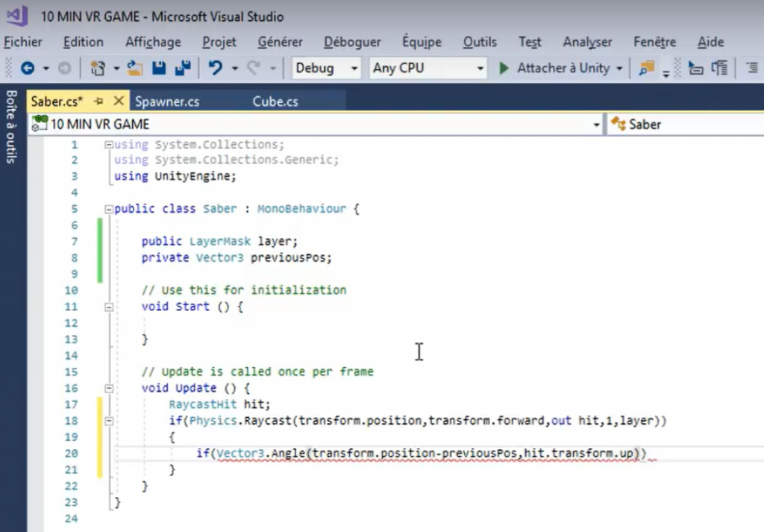The width and height of the screenshot is (764, 532).
Task: Collapse the using directives region
Action: point(109,145)
